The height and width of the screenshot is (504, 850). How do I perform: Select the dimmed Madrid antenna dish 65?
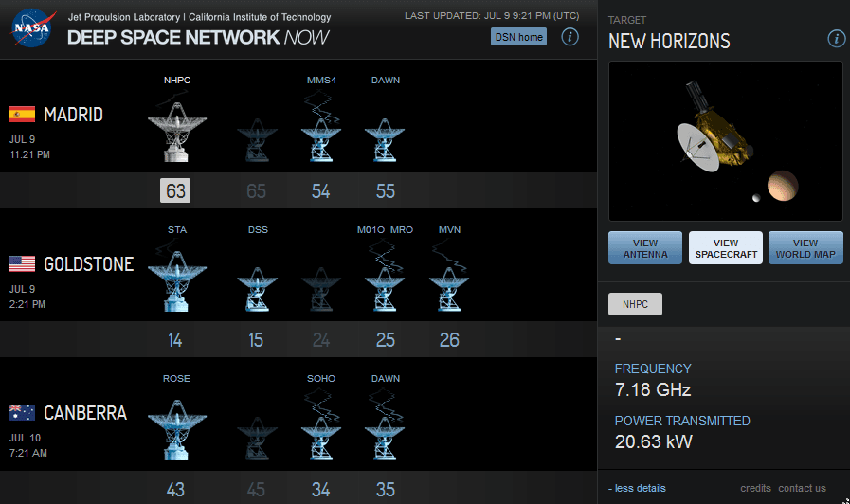[x=257, y=140]
